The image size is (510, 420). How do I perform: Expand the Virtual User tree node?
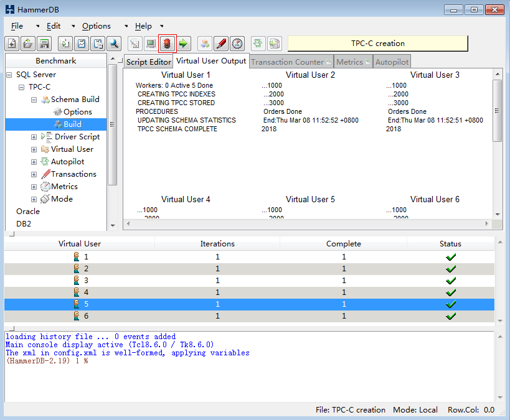[x=34, y=149]
